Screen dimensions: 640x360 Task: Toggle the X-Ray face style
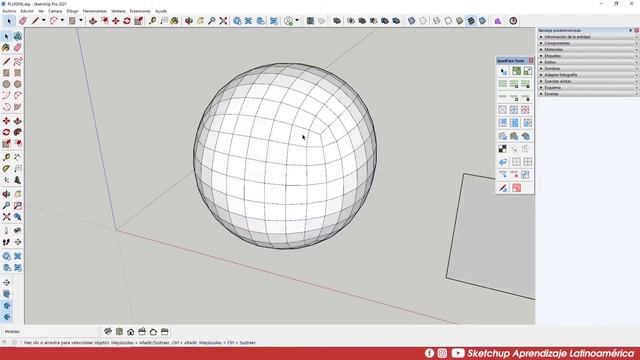411,21
